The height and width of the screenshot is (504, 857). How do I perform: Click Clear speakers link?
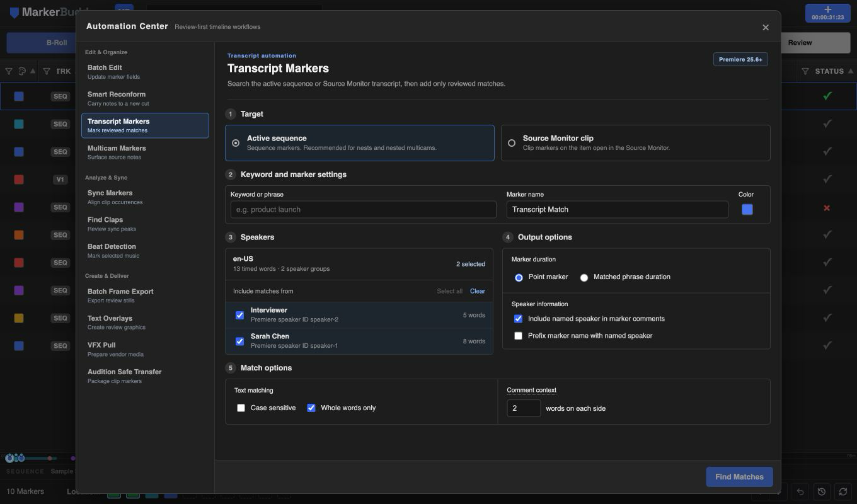coord(478,291)
